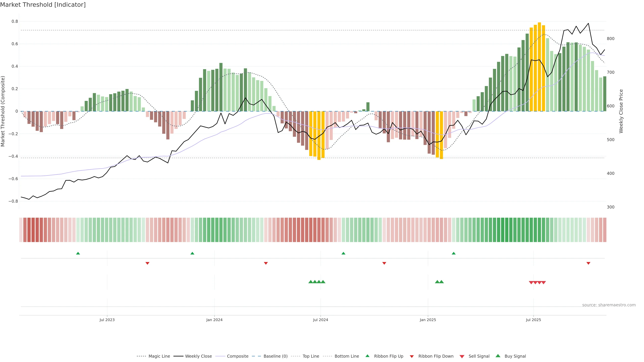Viewport: 644px width, 362px height.
Task: Click the Ribbon Flip Down legend triangle icon
Action: pyautogui.click(x=412, y=356)
